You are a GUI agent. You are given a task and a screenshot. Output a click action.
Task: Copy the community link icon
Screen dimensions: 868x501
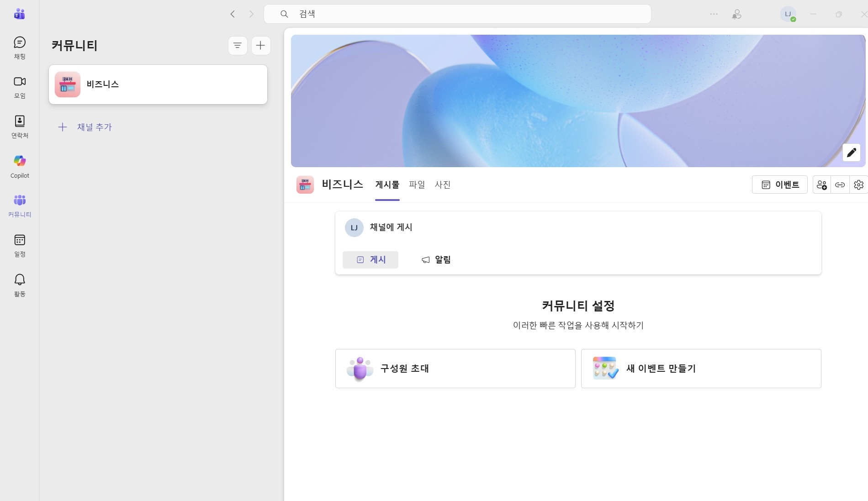tap(840, 185)
